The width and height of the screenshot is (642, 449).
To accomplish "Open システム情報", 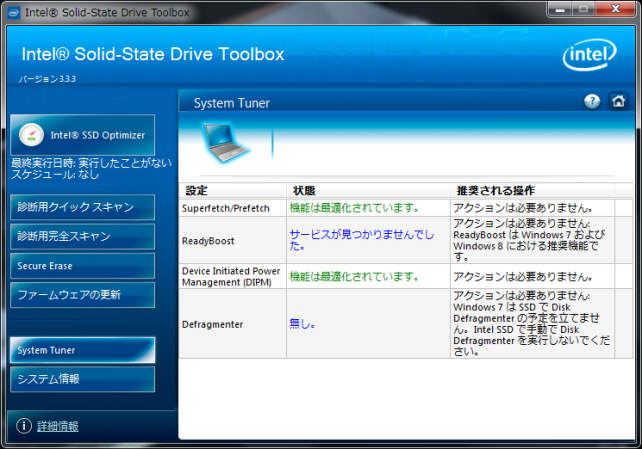I will 83,379.
